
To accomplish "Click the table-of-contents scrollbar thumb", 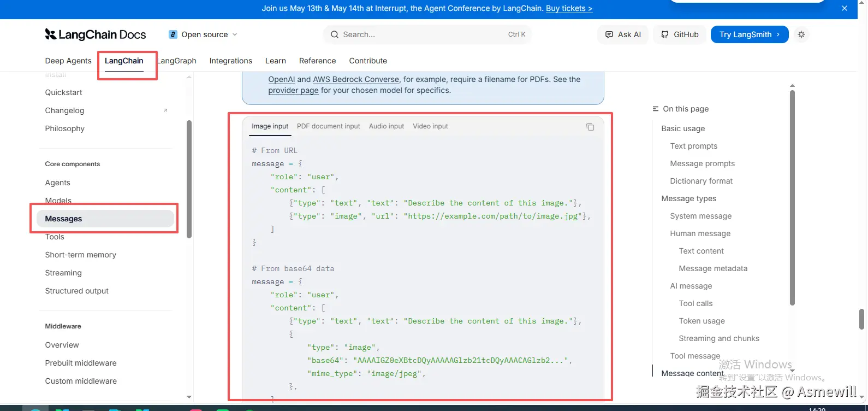I will tap(793, 198).
